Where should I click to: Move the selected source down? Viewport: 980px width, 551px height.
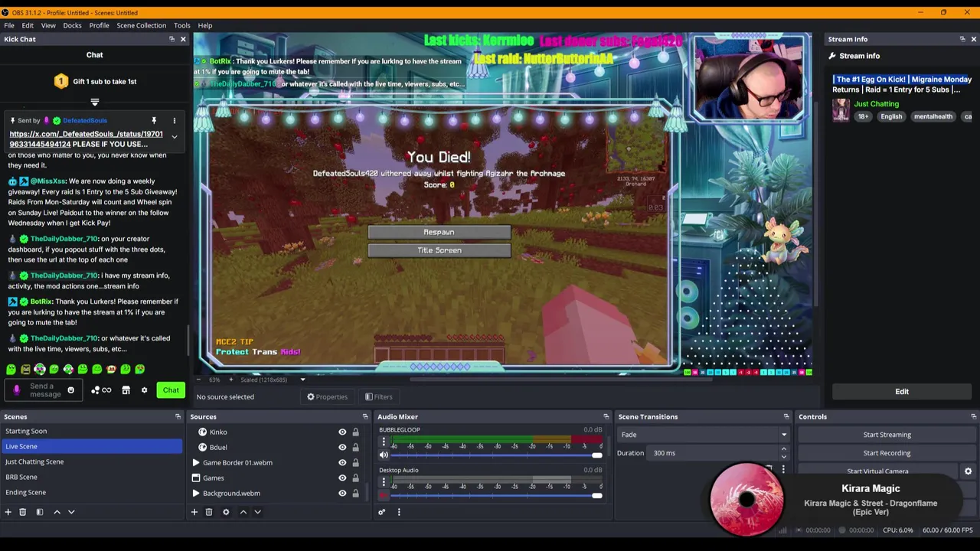pyautogui.click(x=257, y=512)
